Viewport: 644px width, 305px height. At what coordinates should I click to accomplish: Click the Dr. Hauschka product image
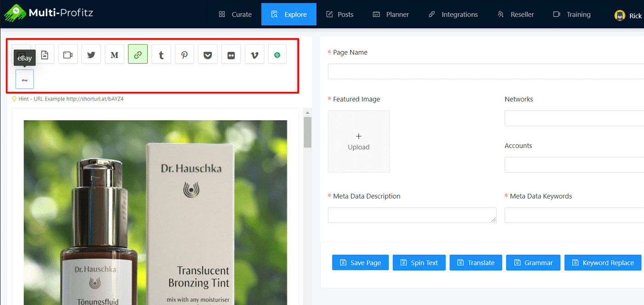tap(155, 212)
